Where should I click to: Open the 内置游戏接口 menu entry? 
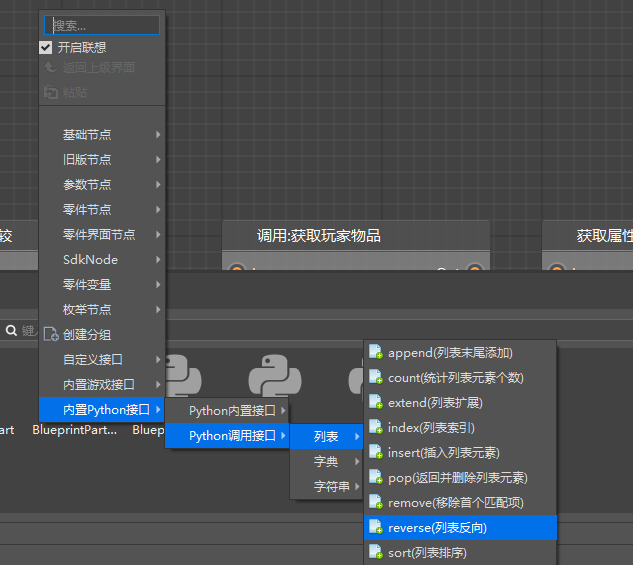point(102,385)
